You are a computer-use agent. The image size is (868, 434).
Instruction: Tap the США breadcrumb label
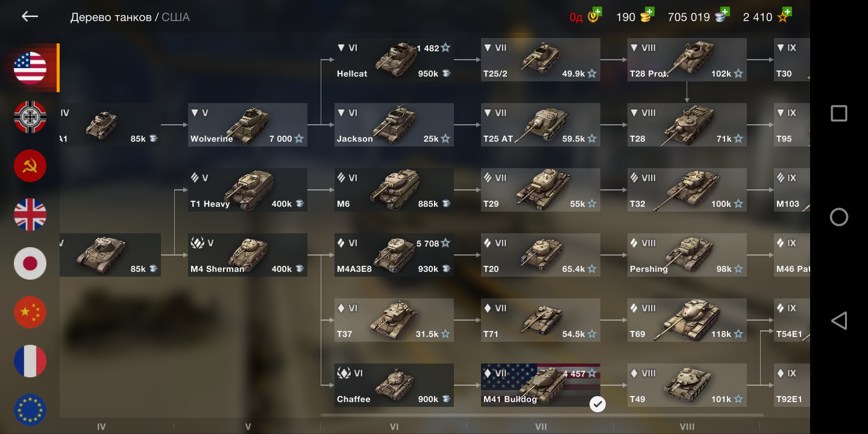click(175, 17)
